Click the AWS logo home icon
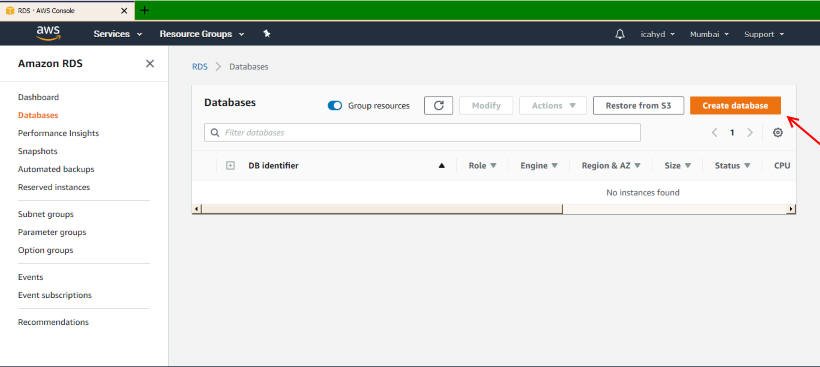This screenshot has height=367, width=820. (x=48, y=33)
